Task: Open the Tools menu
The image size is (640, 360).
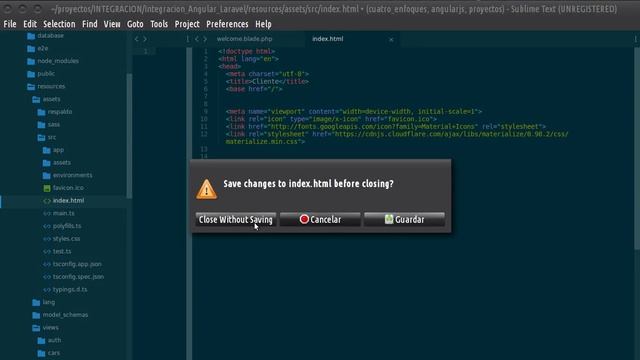Action: (159, 24)
